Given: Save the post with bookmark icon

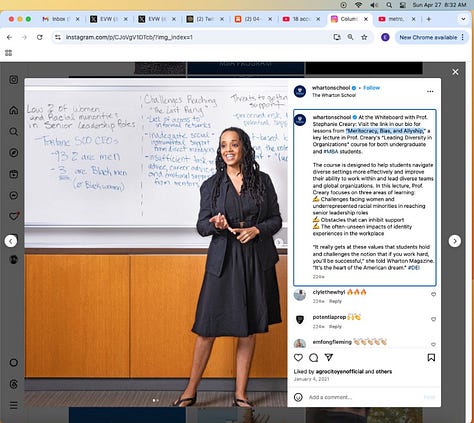Looking at the screenshot, I should 431,358.
